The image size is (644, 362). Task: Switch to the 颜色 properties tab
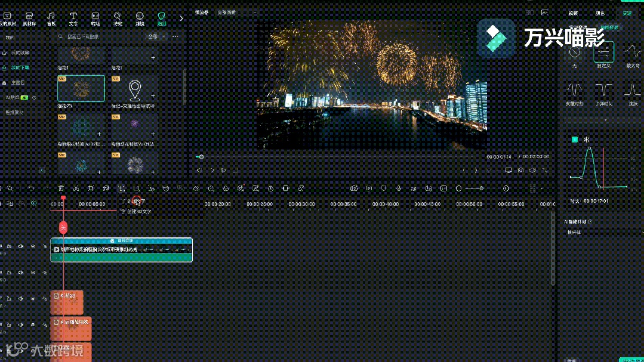click(x=600, y=14)
